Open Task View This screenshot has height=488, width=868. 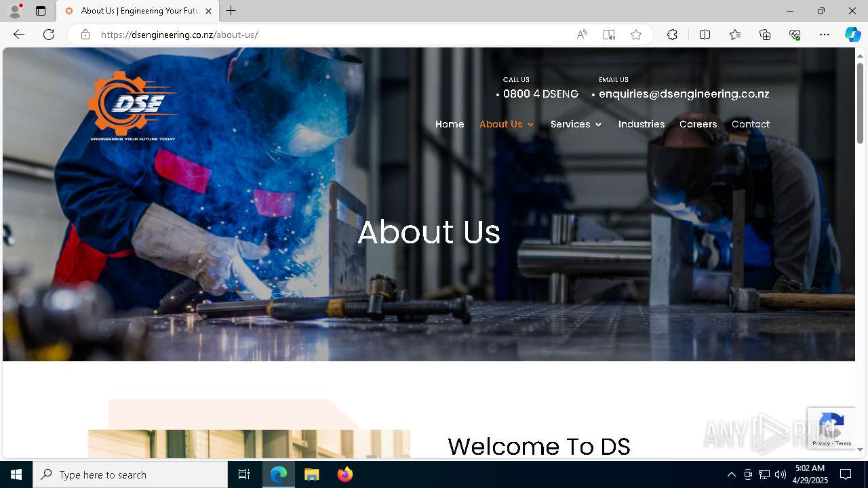click(244, 474)
